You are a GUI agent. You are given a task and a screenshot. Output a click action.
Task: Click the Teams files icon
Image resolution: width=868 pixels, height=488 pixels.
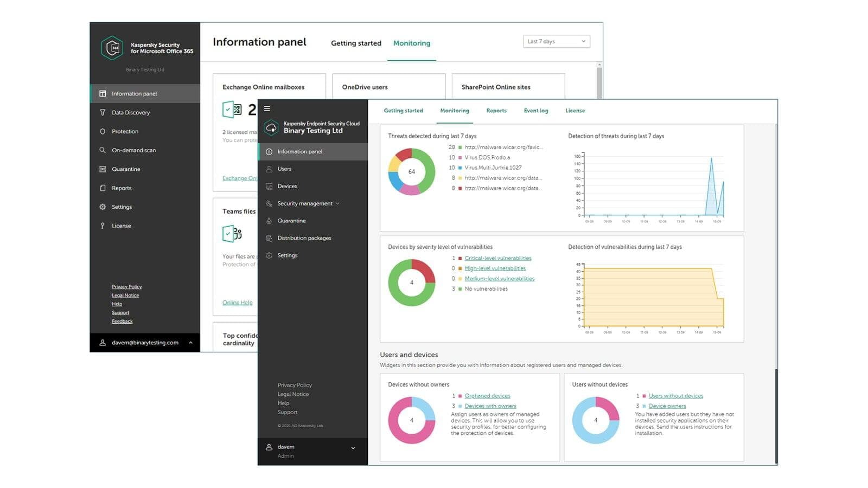232,234
